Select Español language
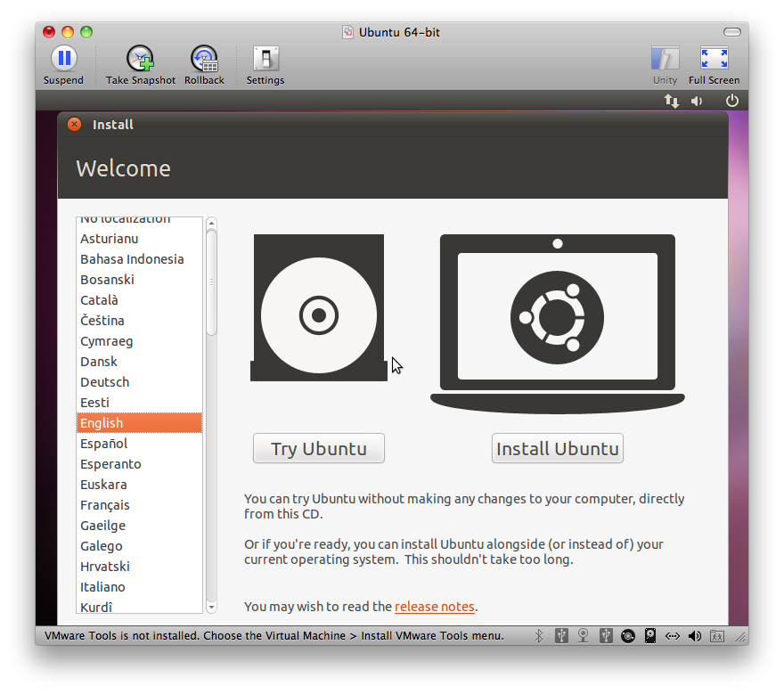 point(139,444)
